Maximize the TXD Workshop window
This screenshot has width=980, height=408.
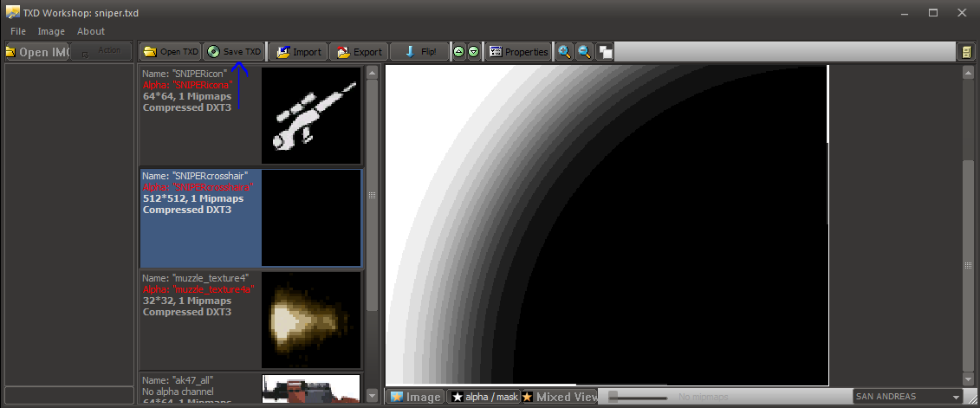coord(933,12)
